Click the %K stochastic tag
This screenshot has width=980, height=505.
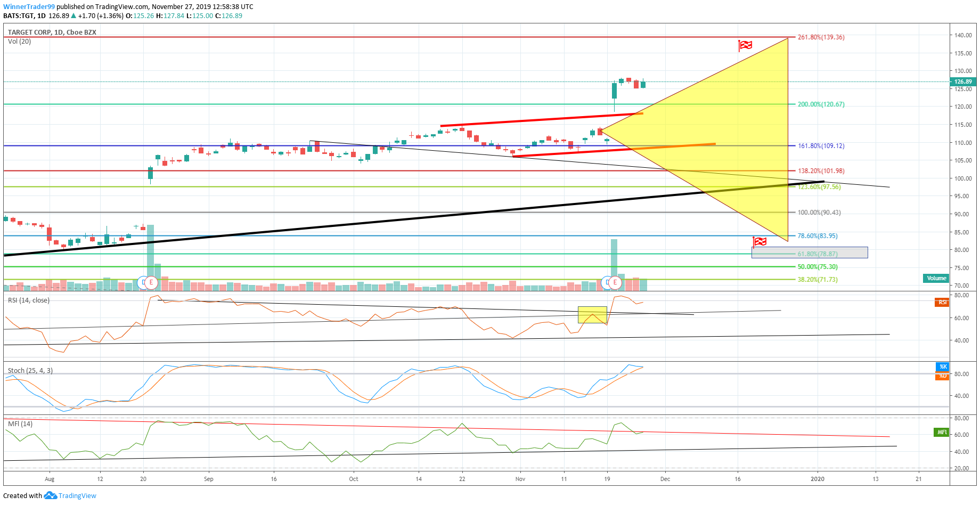click(943, 366)
